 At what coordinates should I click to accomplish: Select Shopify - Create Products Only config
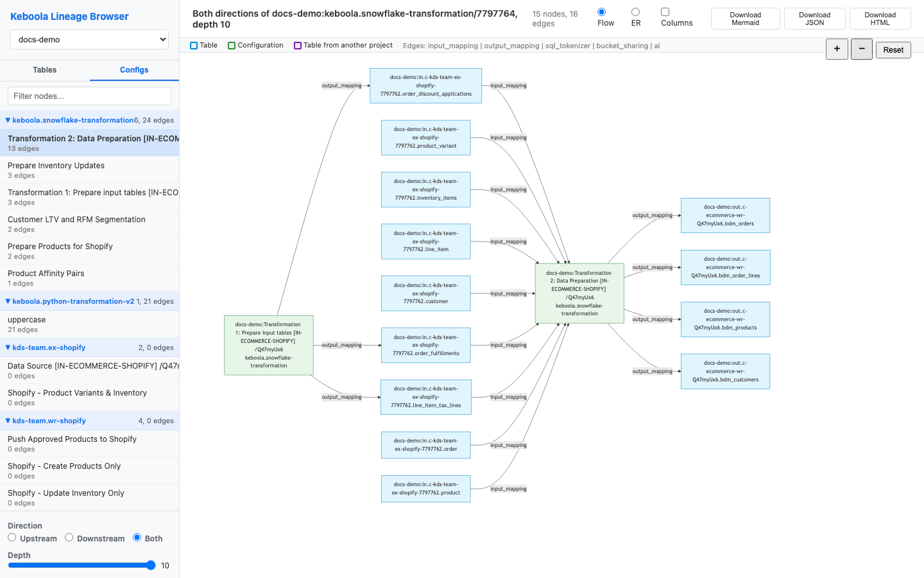point(89,471)
